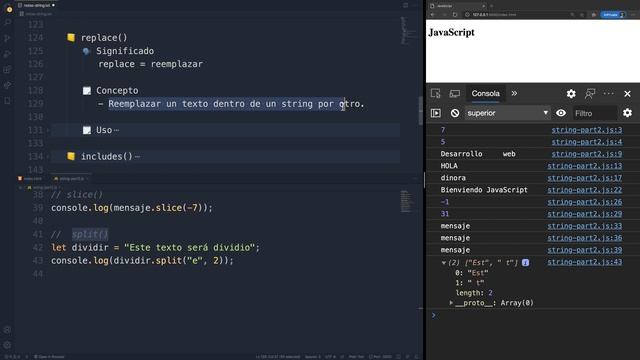Image resolution: width=640 pixels, height=360 pixels.
Task: Open the link string-part2.js:29
Action: click(x=584, y=214)
